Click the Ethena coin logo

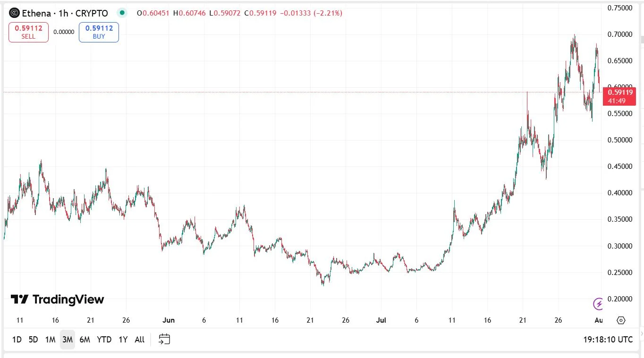[x=15, y=13]
